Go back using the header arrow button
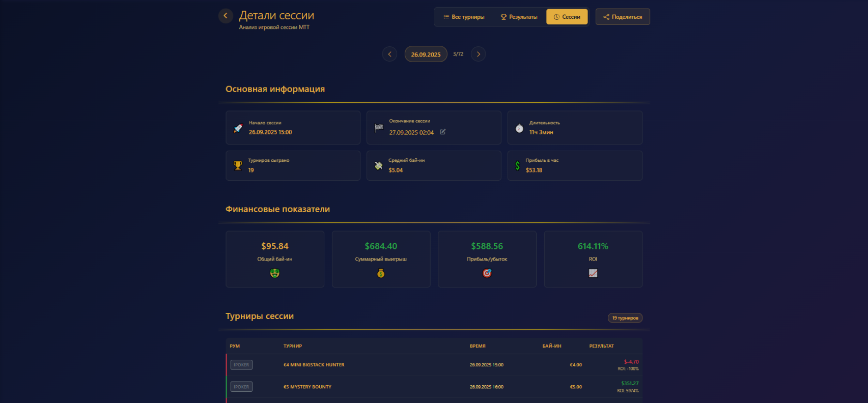Image resolution: width=868 pixels, height=403 pixels. [226, 16]
